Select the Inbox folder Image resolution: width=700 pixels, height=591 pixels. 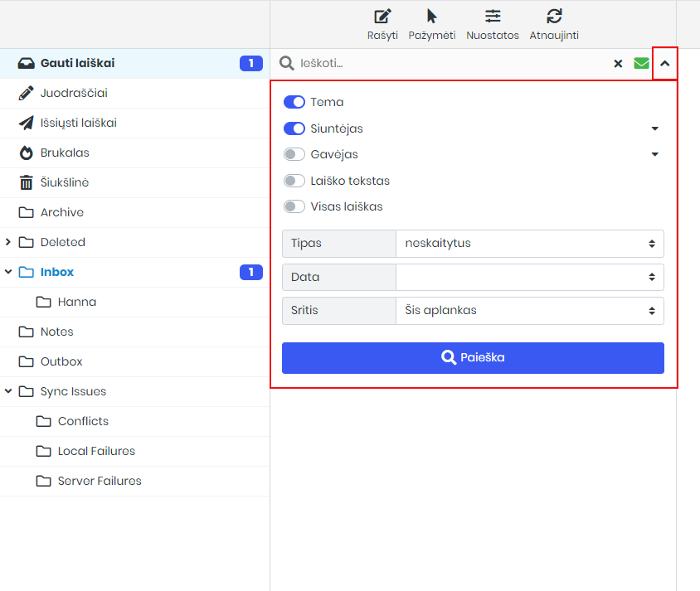[x=134, y=273]
